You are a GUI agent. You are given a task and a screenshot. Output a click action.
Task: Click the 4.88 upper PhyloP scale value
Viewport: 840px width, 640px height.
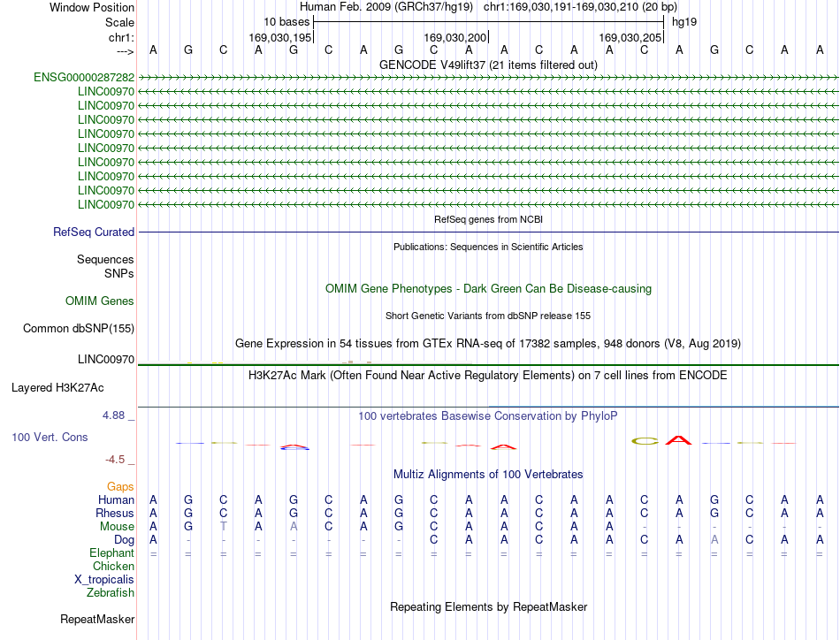(x=113, y=415)
